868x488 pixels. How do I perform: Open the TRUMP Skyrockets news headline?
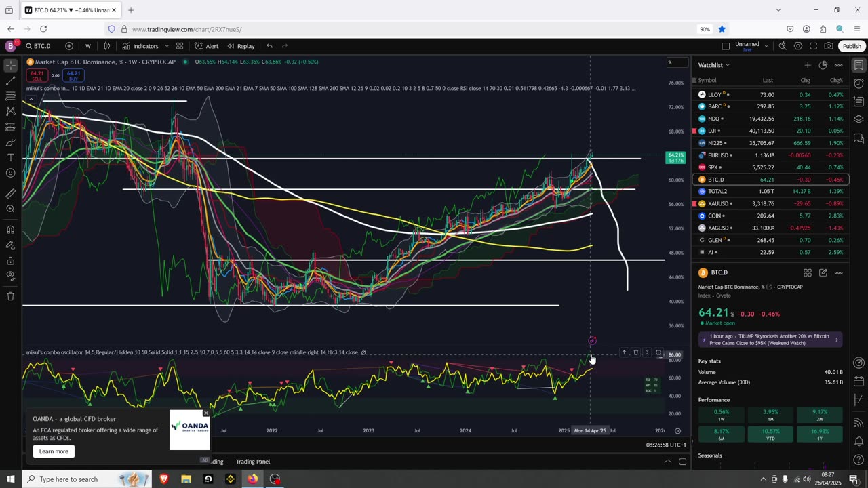coord(770,340)
